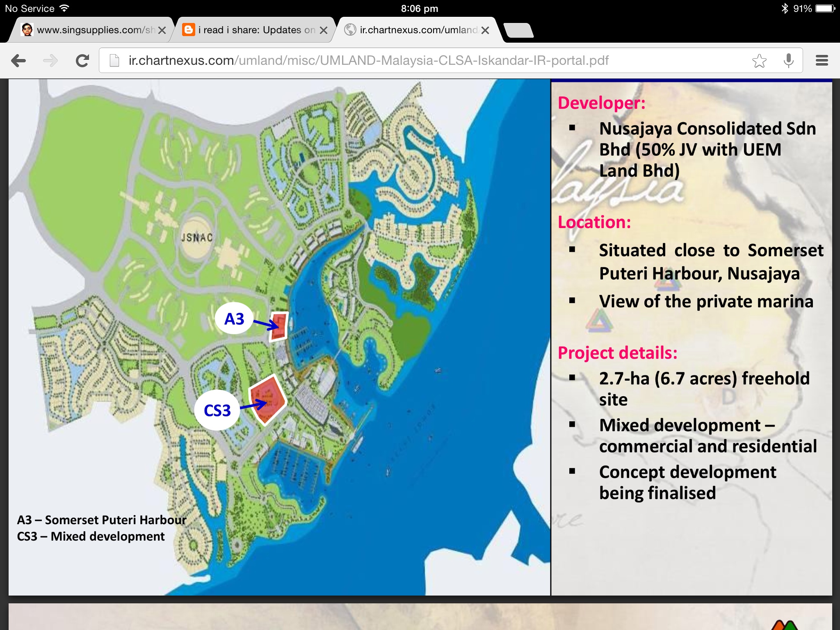Tap the A3 label on map

click(234, 319)
